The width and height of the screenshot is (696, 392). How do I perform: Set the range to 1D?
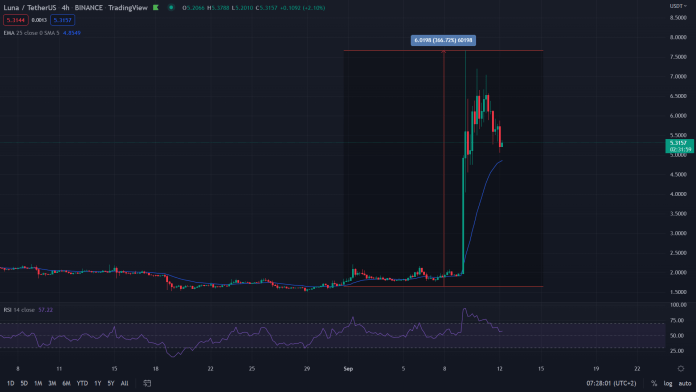tap(10, 383)
